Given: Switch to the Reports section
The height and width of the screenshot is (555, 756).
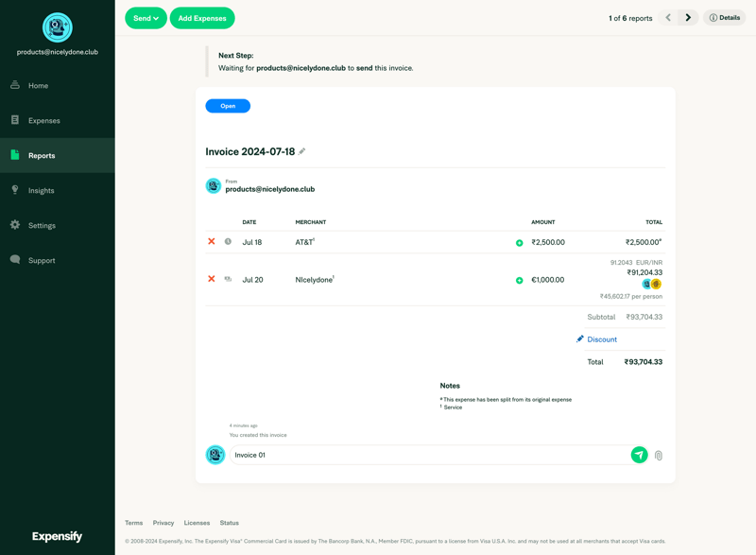Looking at the screenshot, I should 42,155.
